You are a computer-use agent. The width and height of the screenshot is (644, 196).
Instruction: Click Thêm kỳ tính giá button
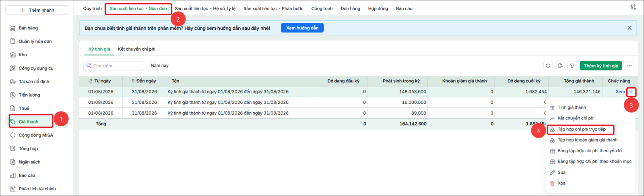[x=601, y=66]
